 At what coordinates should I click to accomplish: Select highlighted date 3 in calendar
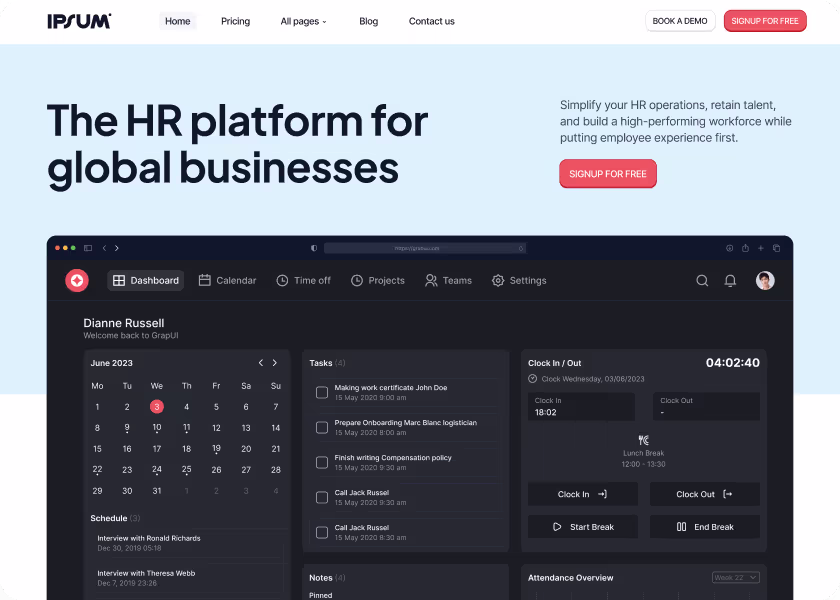156,407
